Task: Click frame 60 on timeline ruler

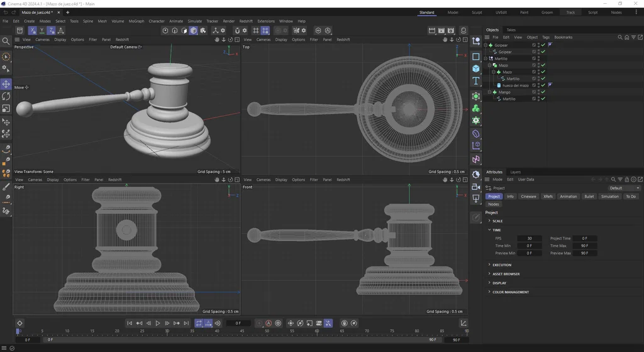Action: 317,331
